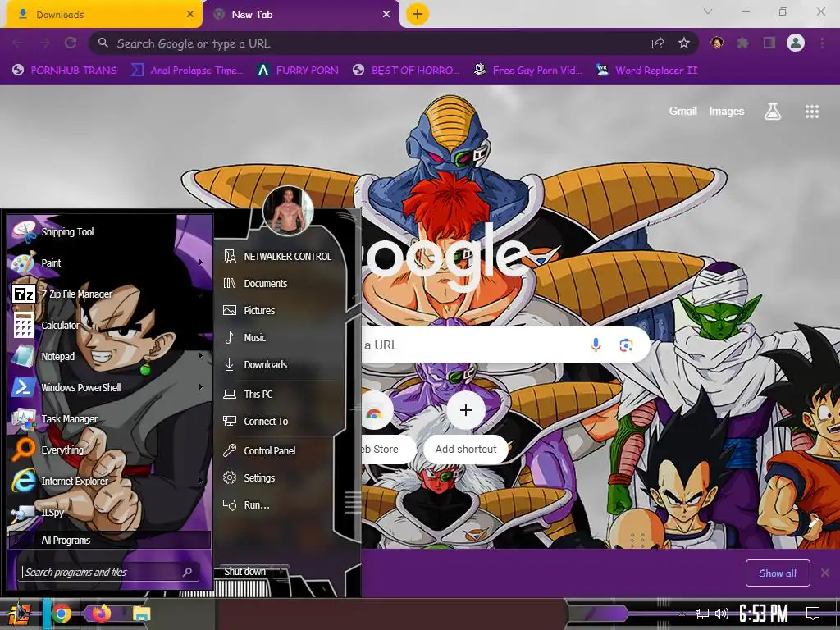This screenshot has width=840, height=630.
Task: Open the Web Store shortcut
Action: (x=382, y=427)
